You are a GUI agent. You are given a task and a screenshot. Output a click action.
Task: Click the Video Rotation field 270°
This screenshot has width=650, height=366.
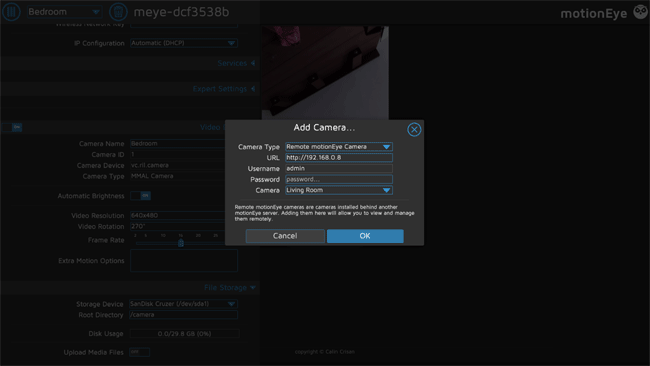177,226
